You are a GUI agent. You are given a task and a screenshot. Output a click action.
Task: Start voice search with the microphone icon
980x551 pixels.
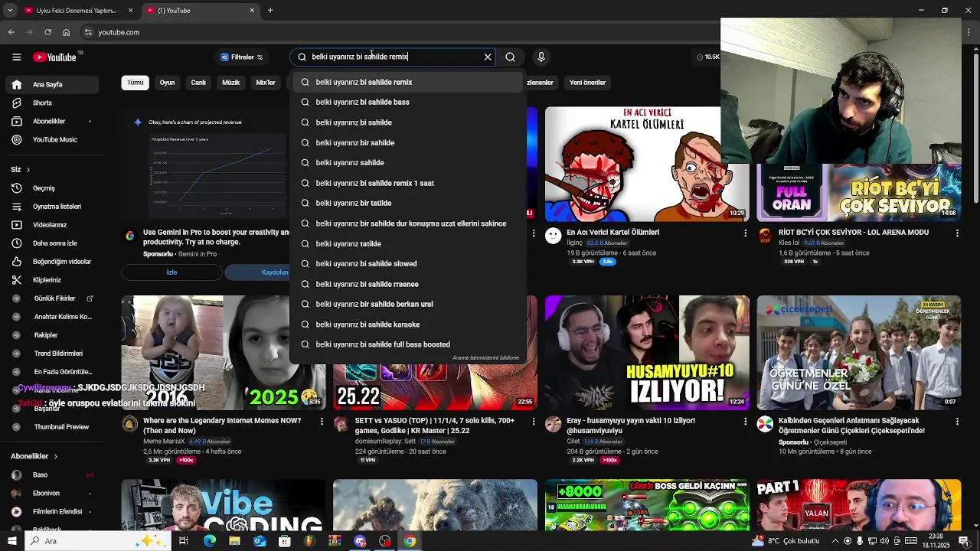click(541, 57)
